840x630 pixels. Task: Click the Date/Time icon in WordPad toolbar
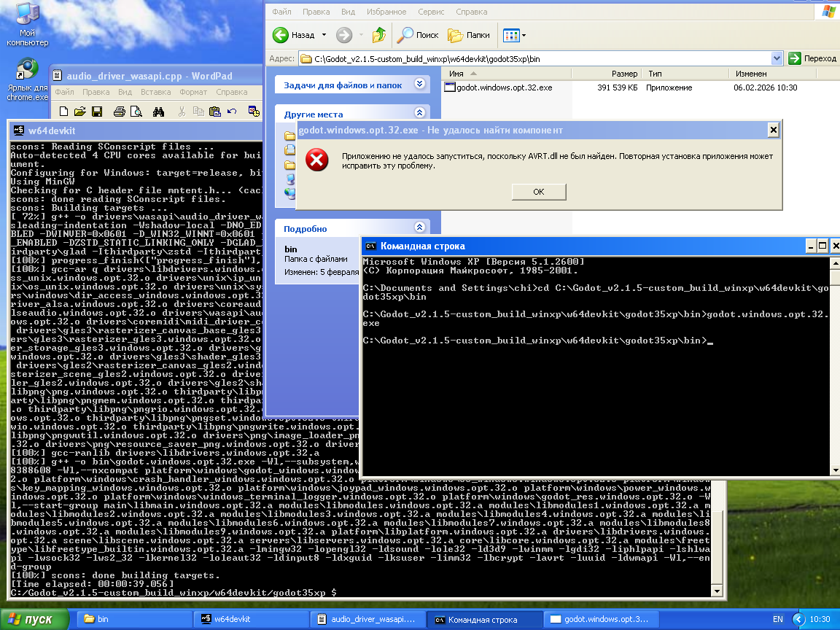(x=254, y=112)
